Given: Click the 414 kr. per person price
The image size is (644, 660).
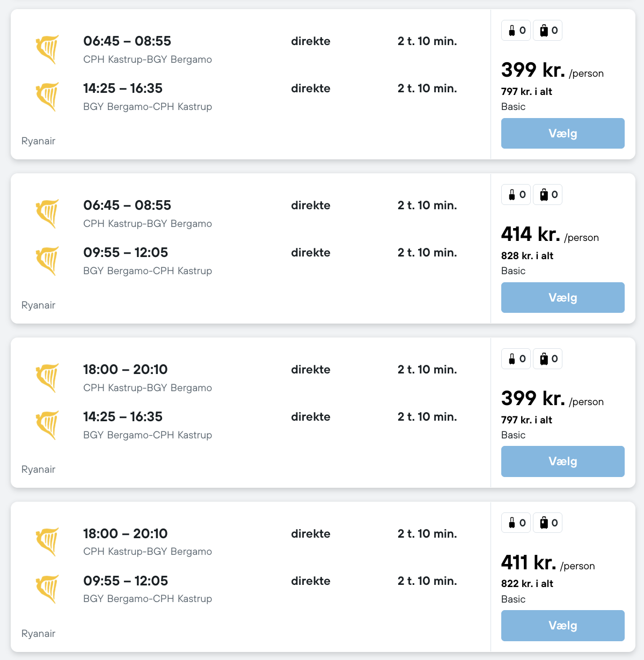Looking at the screenshot, I should [530, 234].
